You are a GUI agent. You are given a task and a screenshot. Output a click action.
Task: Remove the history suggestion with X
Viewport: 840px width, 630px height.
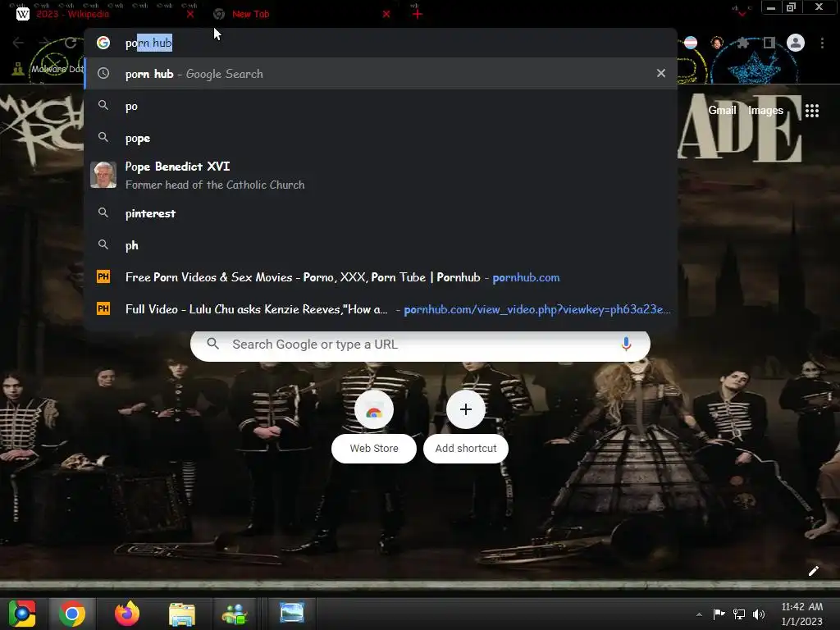(661, 73)
